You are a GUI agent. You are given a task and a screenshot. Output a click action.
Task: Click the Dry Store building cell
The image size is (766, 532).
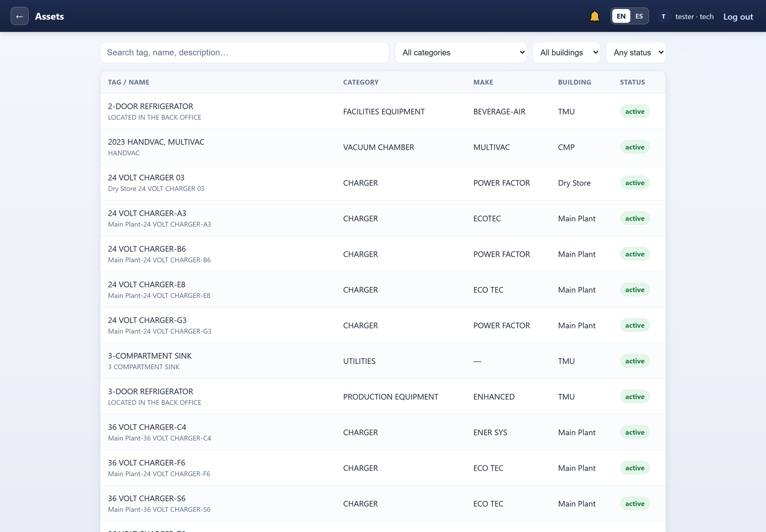[x=574, y=183]
